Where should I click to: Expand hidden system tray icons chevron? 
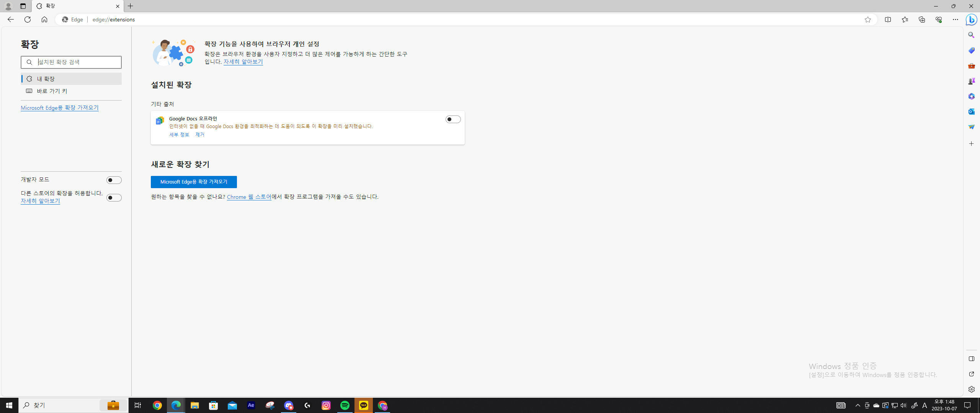857,405
